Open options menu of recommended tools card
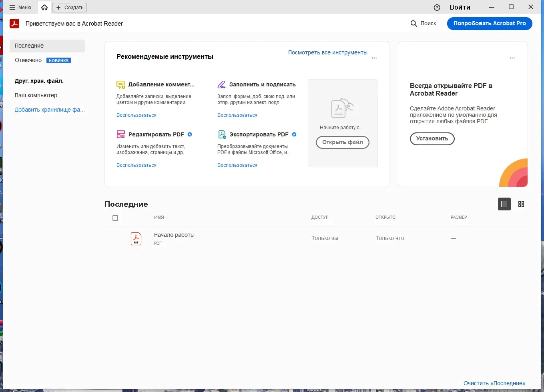This screenshot has height=392, width=544. [x=374, y=58]
